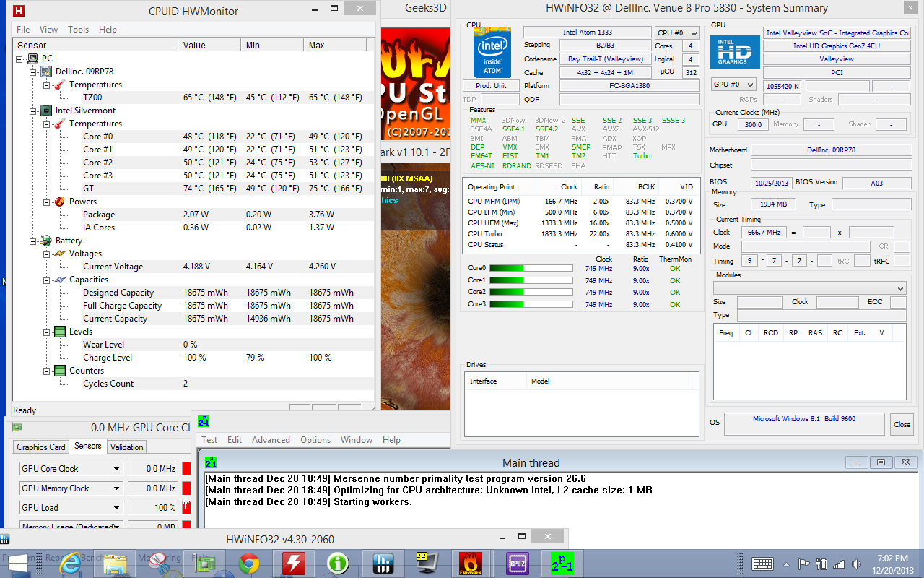Viewport: 924px width, 578px height.
Task: Collapse the Levels tree node
Action: 46,332
